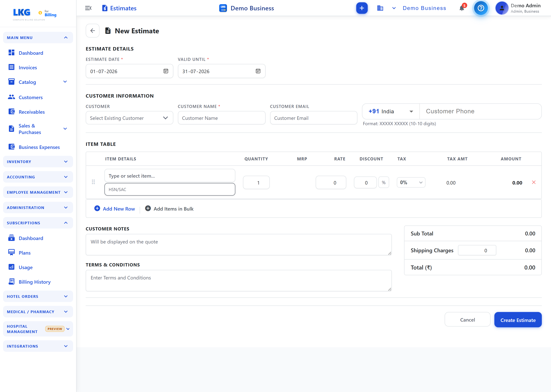Collapse the Main Menu section
This screenshot has width=551, height=392.
38,38
